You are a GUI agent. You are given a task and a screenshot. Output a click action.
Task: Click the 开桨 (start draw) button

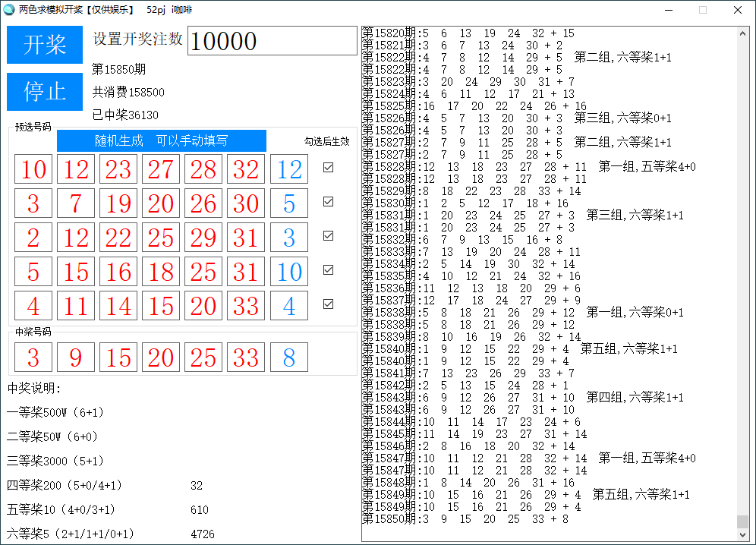[x=44, y=45]
